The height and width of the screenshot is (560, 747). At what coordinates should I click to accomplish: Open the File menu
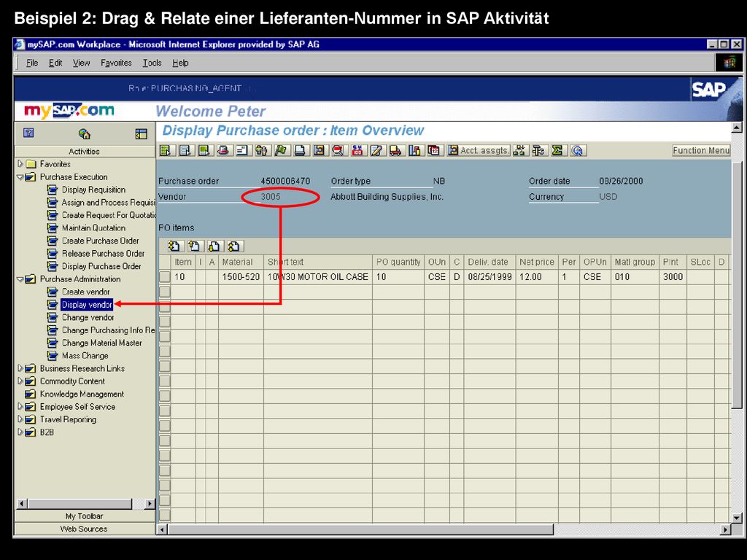tap(32, 63)
